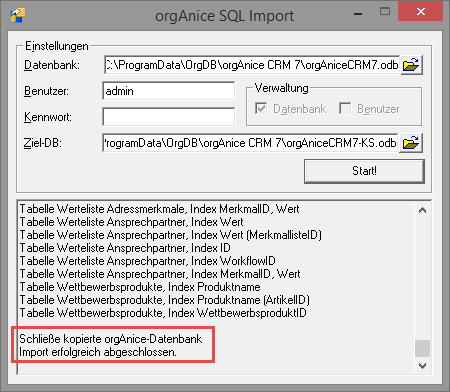
Task: Click the Ziel-DB: label
Action: [x=43, y=143]
